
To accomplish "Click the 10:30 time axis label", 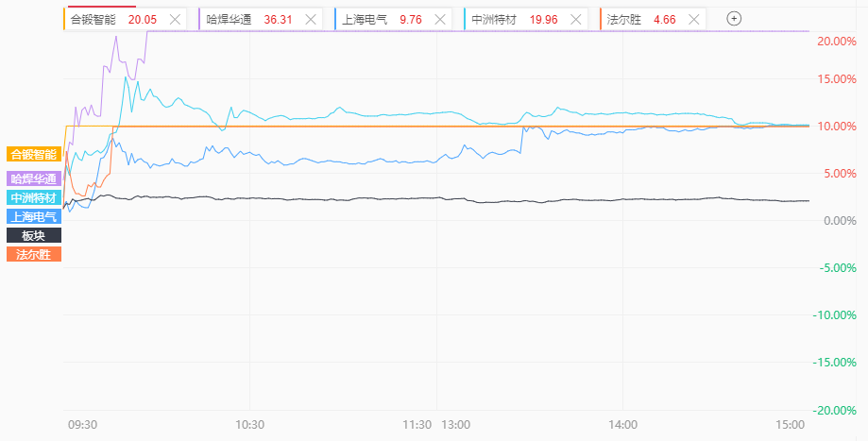I will [x=249, y=426].
